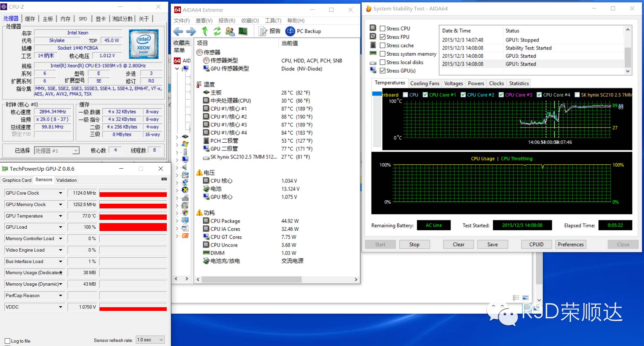Click the Stop button in Stability Test
This screenshot has width=644, height=346.
[x=414, y=244]
